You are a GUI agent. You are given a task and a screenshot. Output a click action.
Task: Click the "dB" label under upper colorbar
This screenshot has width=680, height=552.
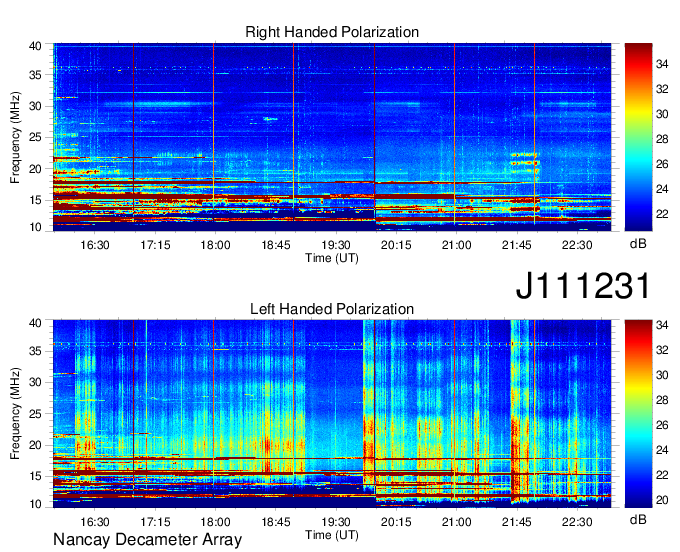[638, 244]
